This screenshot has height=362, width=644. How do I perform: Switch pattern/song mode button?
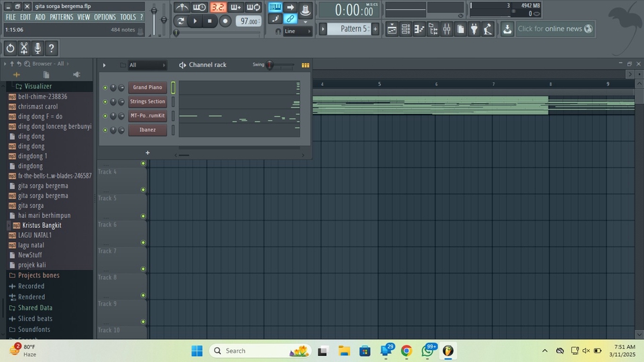180,21
